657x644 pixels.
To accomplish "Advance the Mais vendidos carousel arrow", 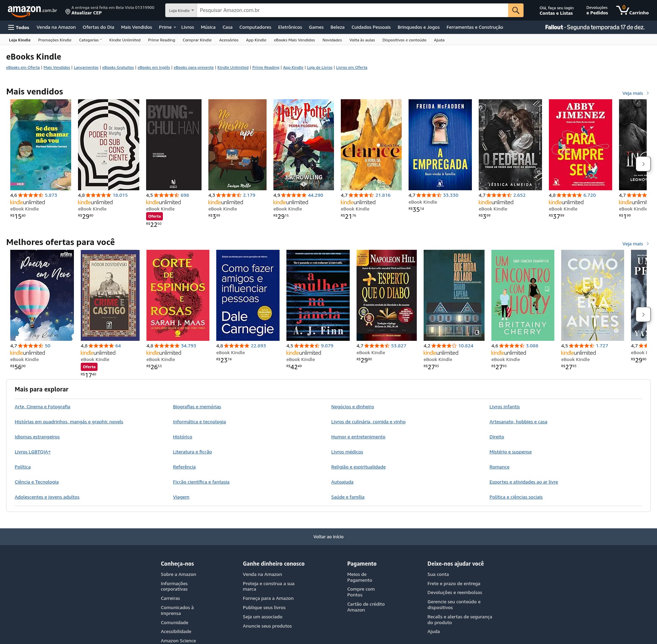I will [x=643, y=164].
